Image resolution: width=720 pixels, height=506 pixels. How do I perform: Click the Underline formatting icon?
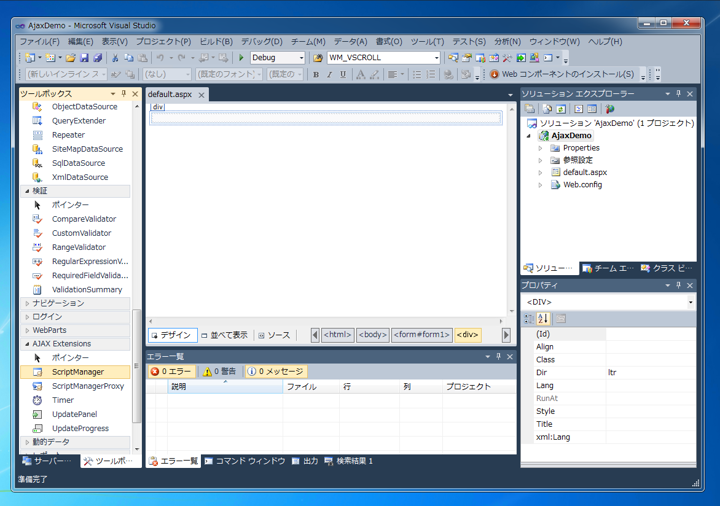(343, 74)
